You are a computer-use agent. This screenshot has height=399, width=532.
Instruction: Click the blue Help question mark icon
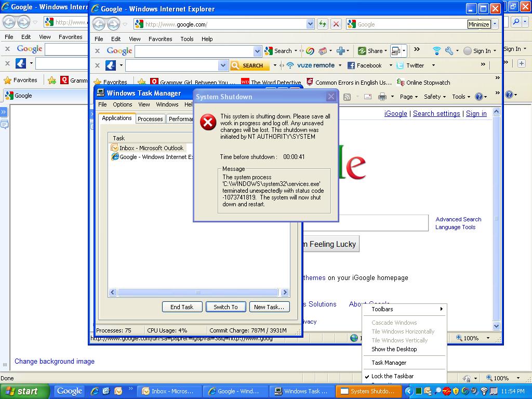[478, 97]
